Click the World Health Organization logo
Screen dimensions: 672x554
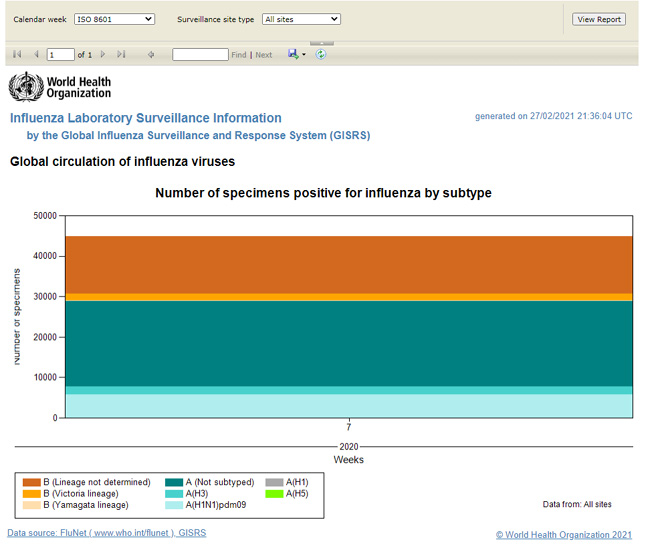click(60, 87)
